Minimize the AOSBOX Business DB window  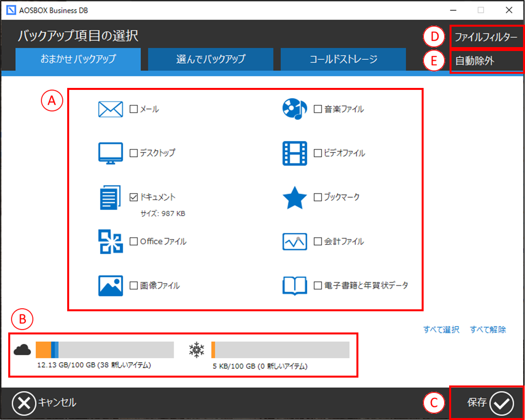[x=453, y=10]
